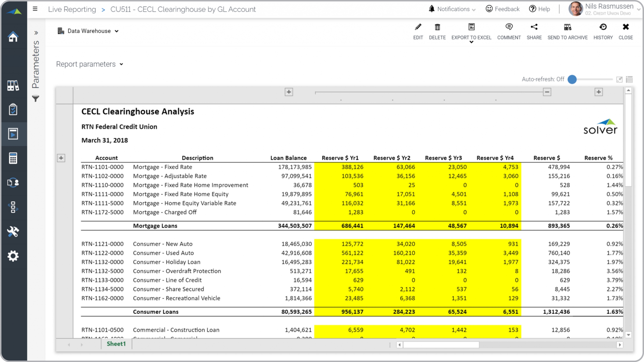
Task: Click the Edit pencil icon
Action: point(418,27)
